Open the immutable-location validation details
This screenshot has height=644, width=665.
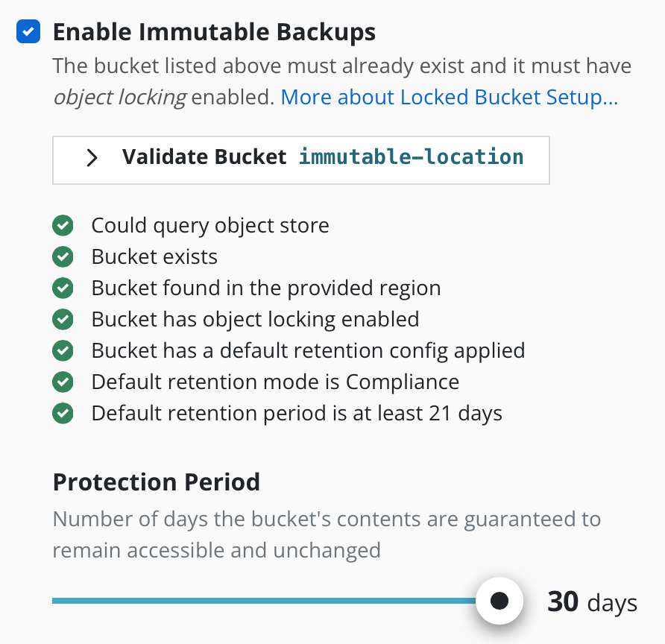pos(301,159)
